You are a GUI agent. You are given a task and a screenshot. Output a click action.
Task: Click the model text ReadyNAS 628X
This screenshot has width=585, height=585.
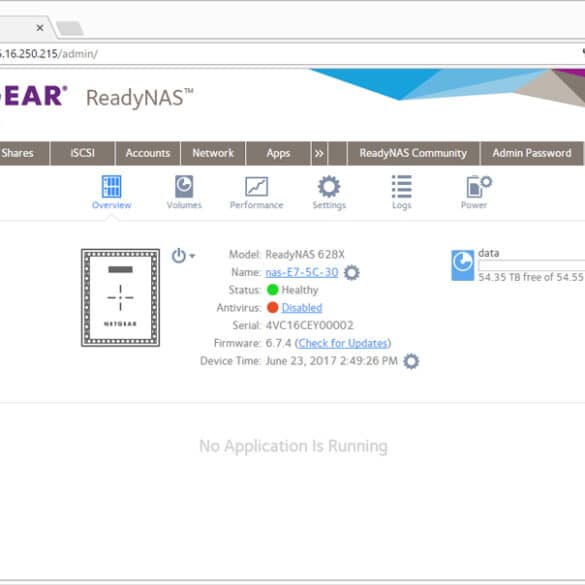[305, 254]
